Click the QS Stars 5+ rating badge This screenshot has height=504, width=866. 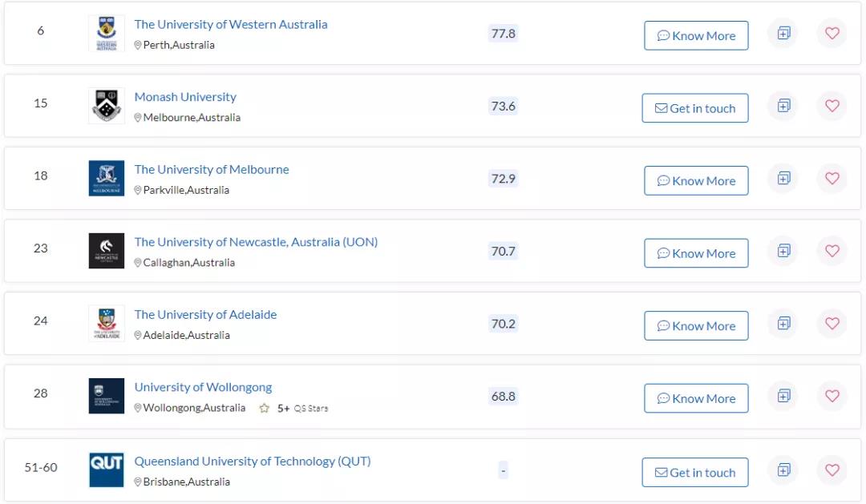(293, 408)
